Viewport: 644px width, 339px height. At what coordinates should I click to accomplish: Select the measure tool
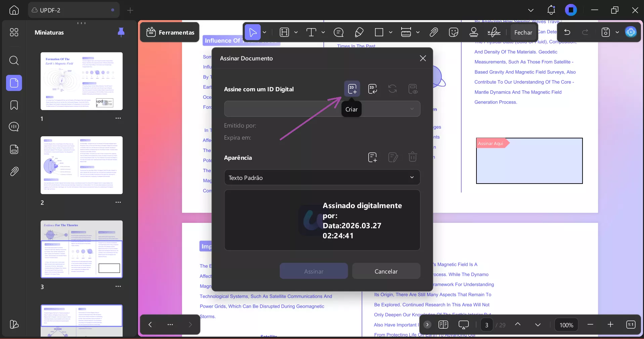[406, 32]
